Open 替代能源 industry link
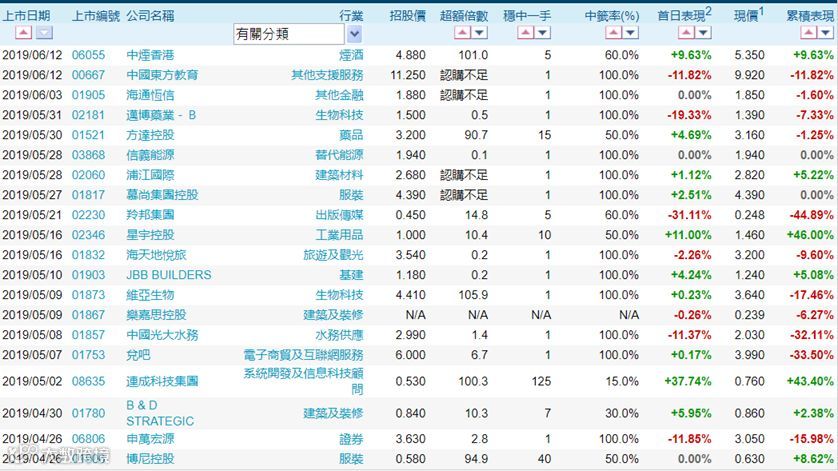The height and width of the screenshot is (471, 838). pos(339,155)
